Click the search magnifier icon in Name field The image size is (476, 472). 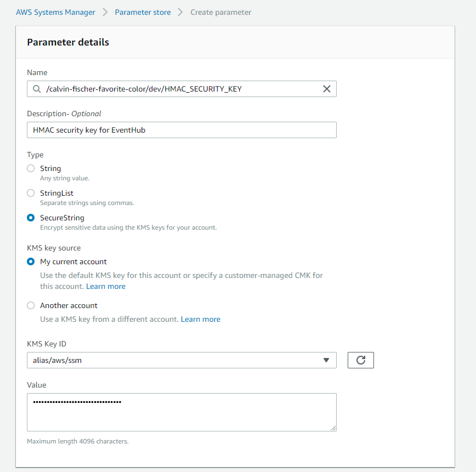click(37, 89)
